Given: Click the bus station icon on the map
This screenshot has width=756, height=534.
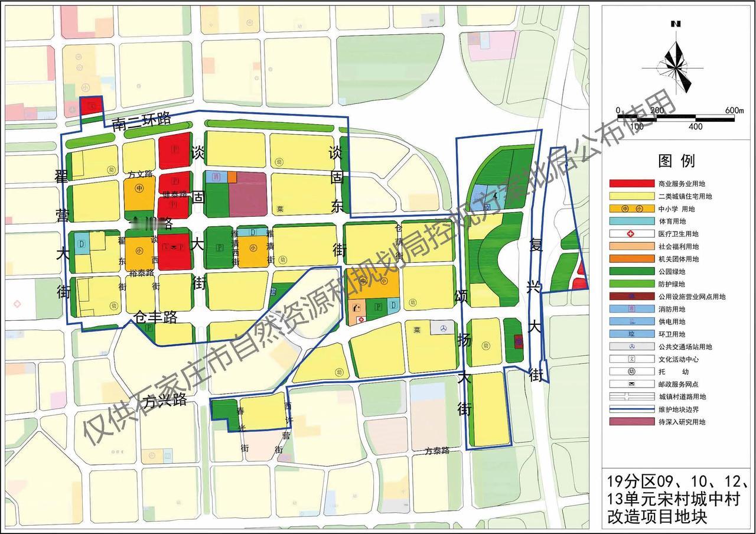Looking at the screenshot, I should pos(443,328).
